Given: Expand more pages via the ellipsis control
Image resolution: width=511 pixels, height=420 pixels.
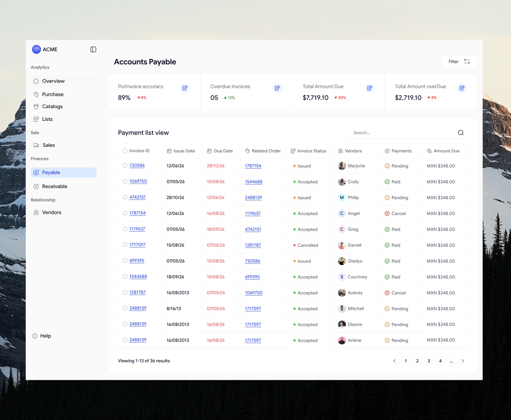Looking at the screenshot, I should pyautogui.click(x=451, y=361).
